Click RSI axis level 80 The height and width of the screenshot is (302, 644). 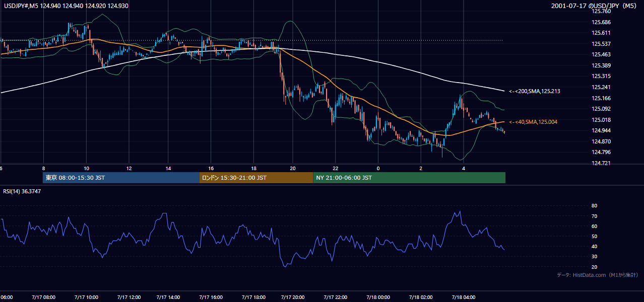[594, 206]
